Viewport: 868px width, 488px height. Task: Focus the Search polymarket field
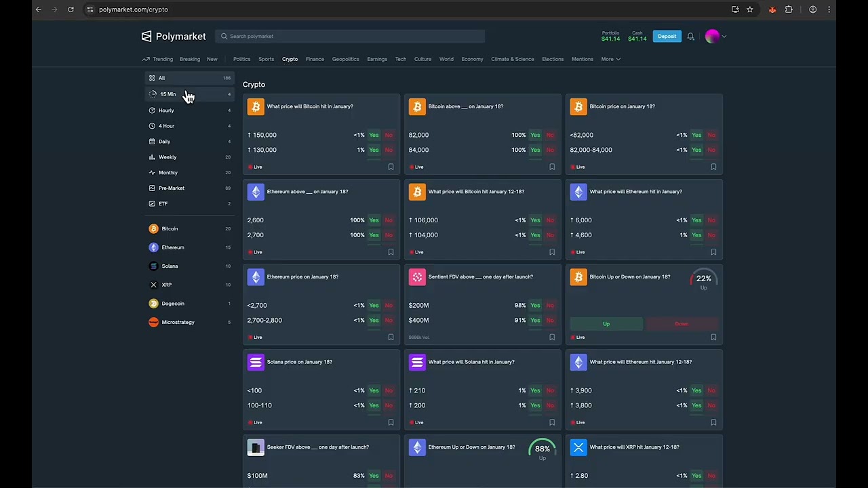coord(350,37)
